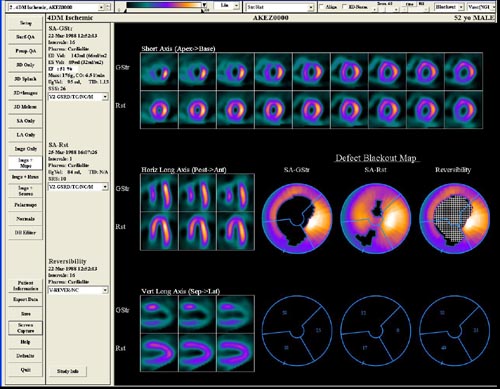
Task: Expand the SA-Rst dataset dropdown
Action: point(78,187)
